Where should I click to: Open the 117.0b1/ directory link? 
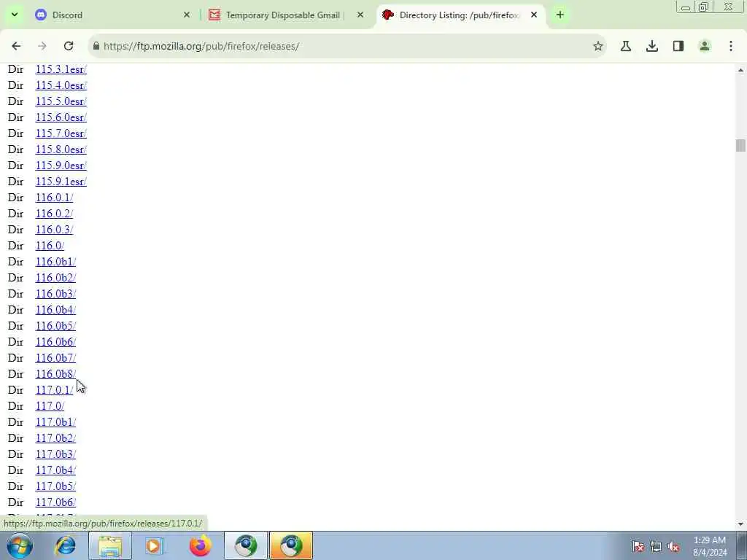coord(55,422)
